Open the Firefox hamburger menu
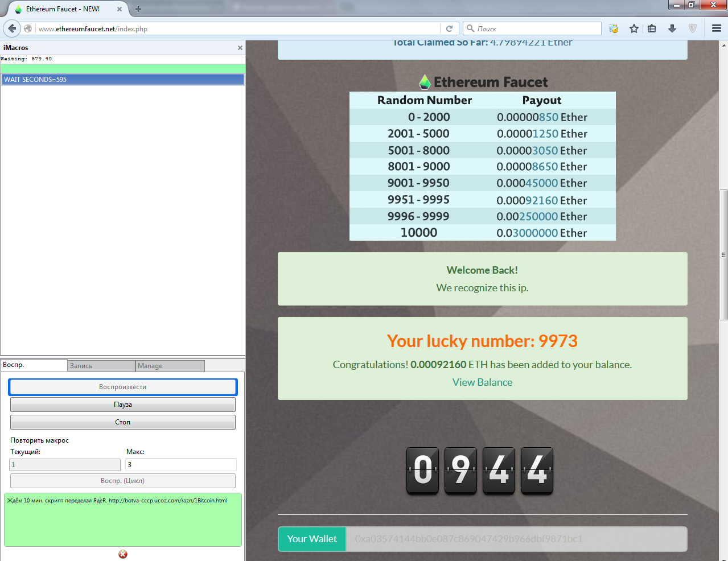This screenshot has height=561, width=728. (x=717, y=28)
